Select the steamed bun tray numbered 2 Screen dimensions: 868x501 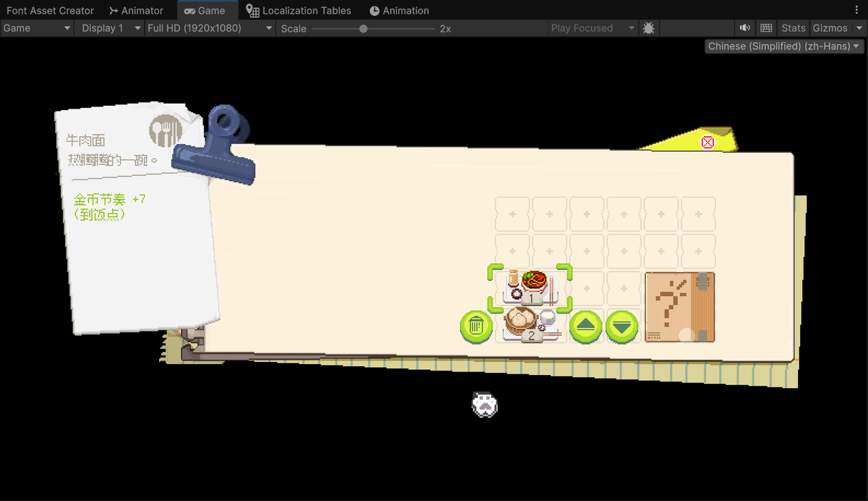(532, 324)
